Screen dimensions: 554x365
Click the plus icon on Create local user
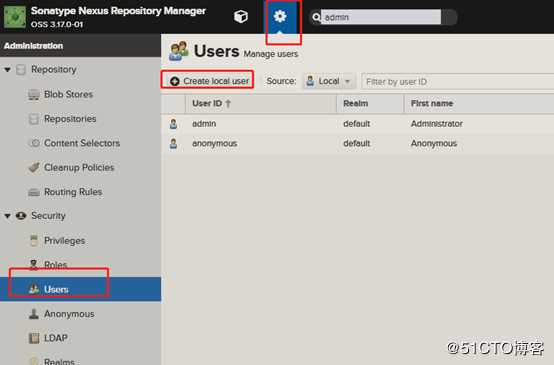tap(175, 81)
